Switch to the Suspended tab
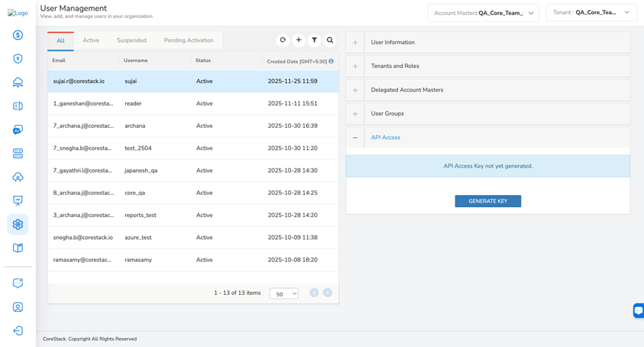 pyautogui.click(x=132, y=40)
